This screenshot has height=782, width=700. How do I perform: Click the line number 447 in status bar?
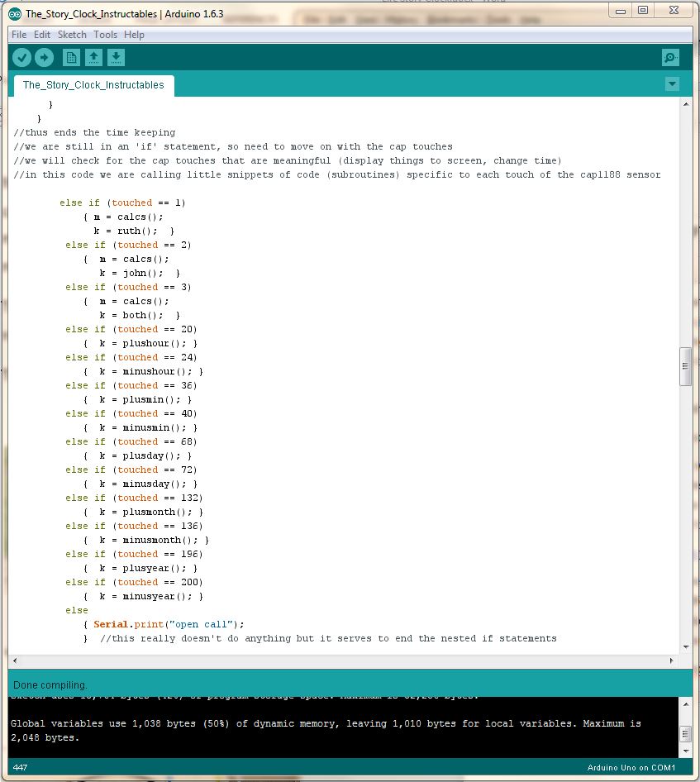(x=20, y=768)
